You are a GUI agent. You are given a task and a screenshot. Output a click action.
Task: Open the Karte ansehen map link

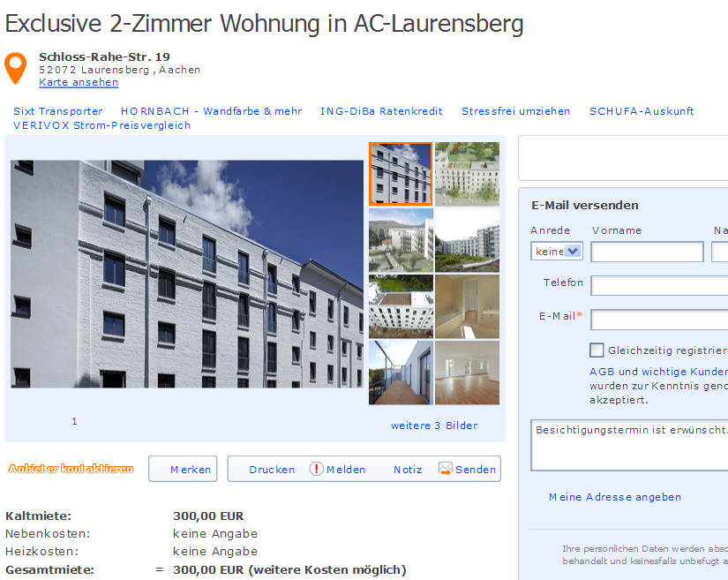point(79,82)
